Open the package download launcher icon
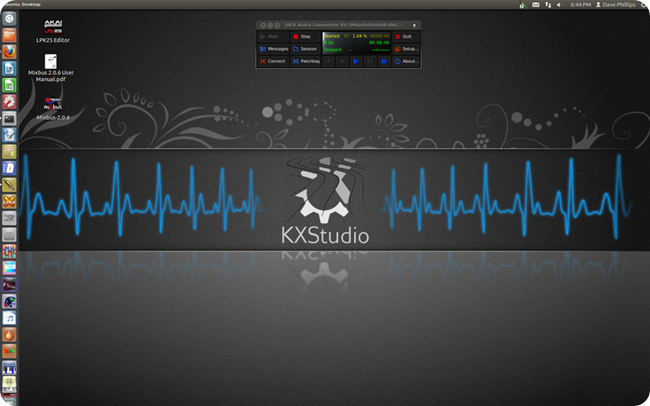Viewport: 650px width, 406px height. (x=9, y=152)
